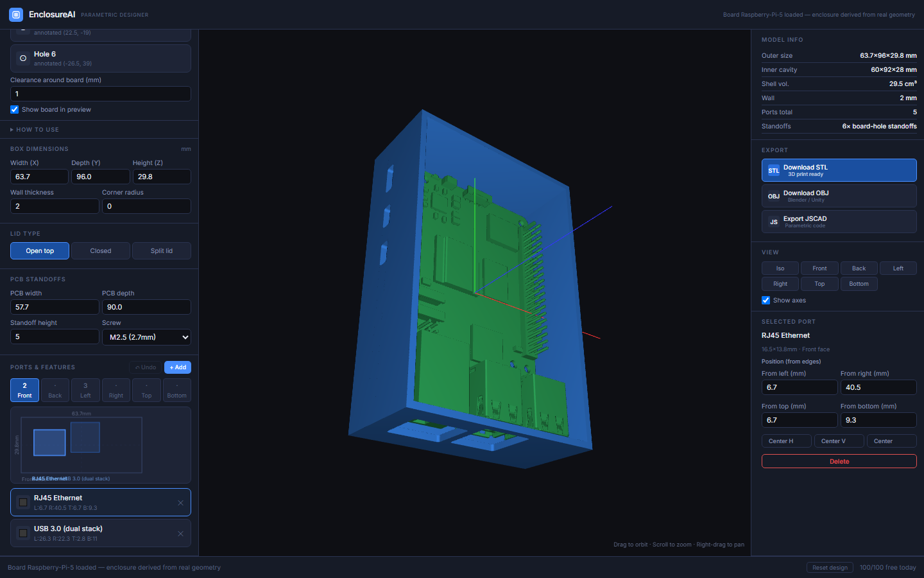Click the Hole 6 target icon
Screen dimensions: 924x578
click(23, 58)
